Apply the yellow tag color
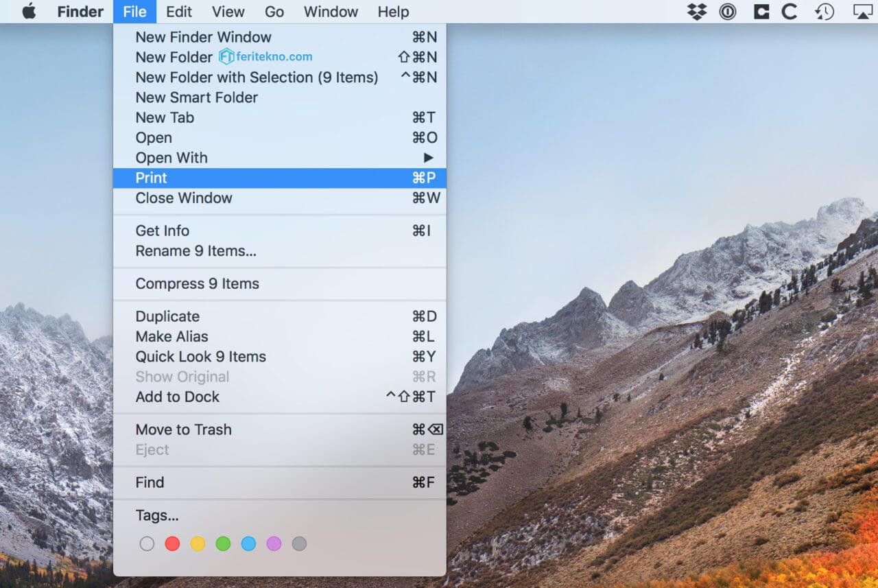This screenshot has height=588, width=878. click(x=198, y=544)
